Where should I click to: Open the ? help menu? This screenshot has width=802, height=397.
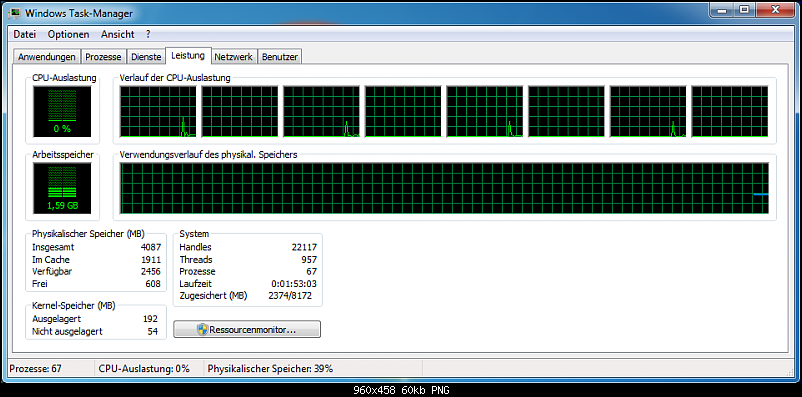click(x=148, y=34)
